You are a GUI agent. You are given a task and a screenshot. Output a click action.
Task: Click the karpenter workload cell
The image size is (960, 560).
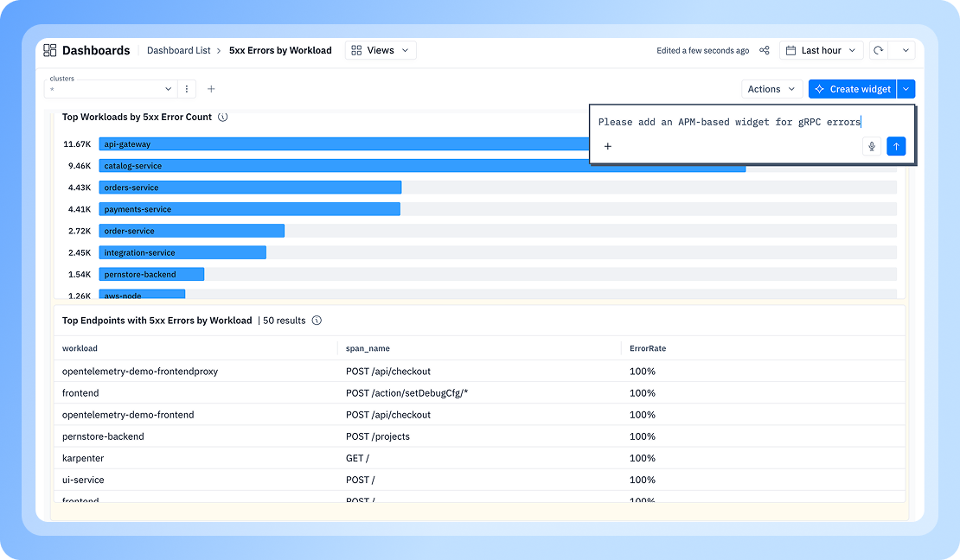[83, 458]
